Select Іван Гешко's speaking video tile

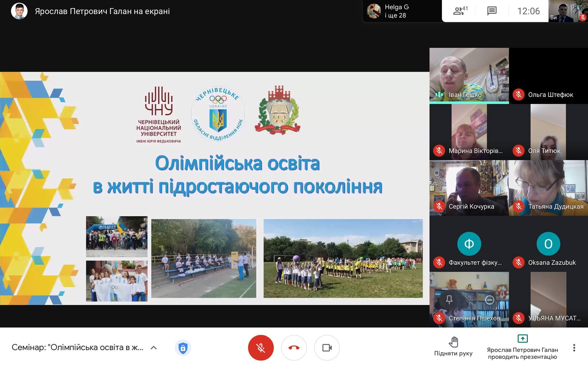pyautogui.click(x=469, y=75)
